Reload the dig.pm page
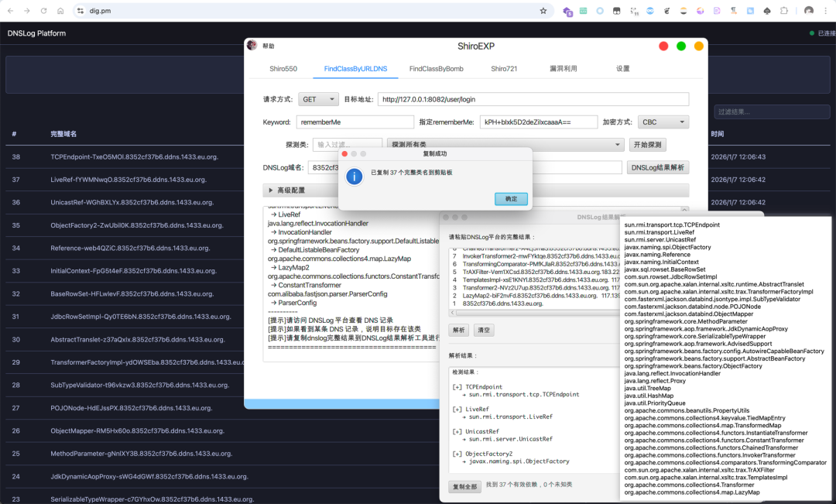 tap(43, 11)
